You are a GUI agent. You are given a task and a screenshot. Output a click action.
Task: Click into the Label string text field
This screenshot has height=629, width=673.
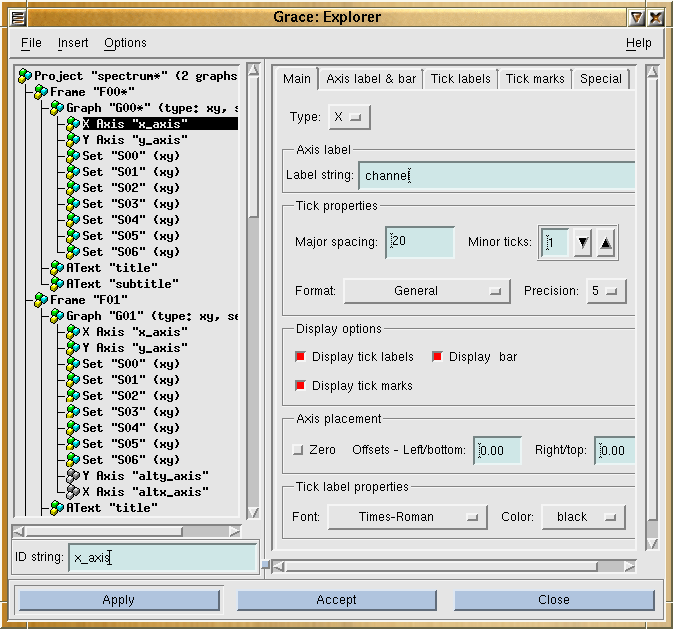click(496, 176)
